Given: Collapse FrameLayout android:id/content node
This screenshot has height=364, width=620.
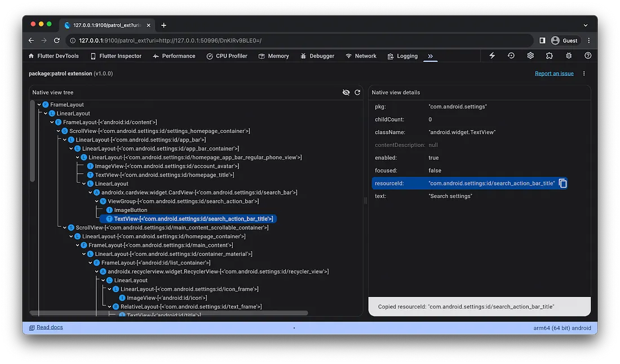Looking at the screenshot, I should tap(52, 122).
